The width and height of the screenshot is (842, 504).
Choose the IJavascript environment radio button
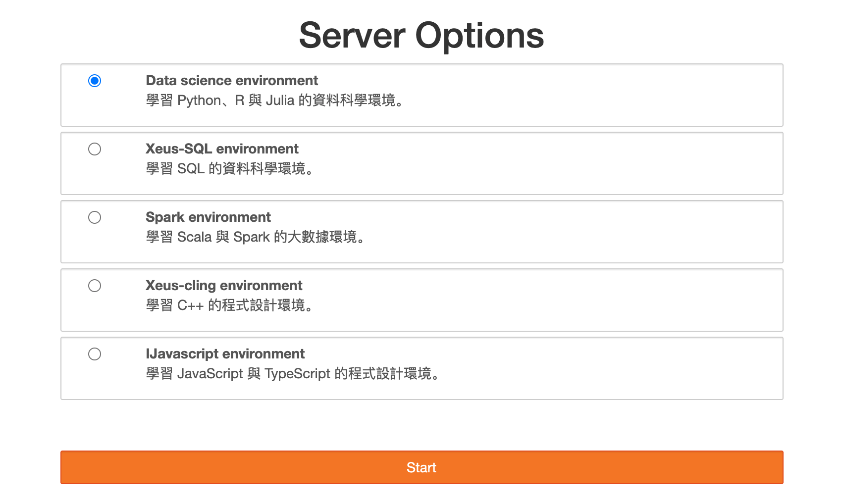coord(95,354)
